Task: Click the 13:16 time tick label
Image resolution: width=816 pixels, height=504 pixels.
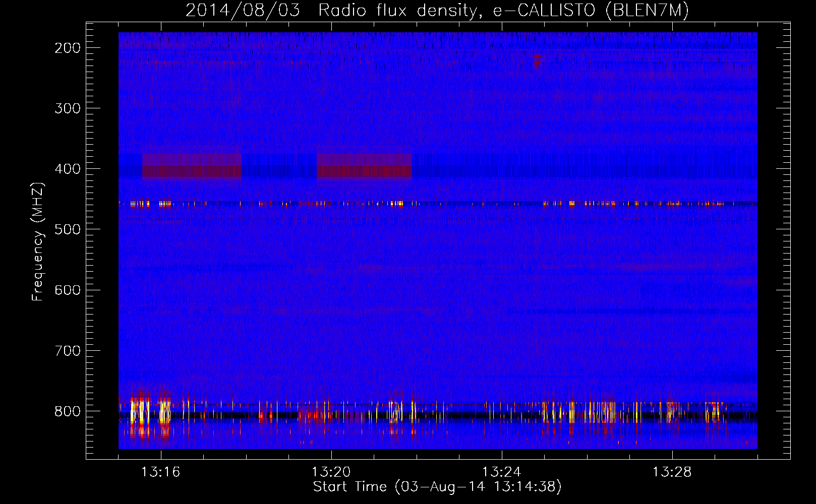Action: (161, 472)
